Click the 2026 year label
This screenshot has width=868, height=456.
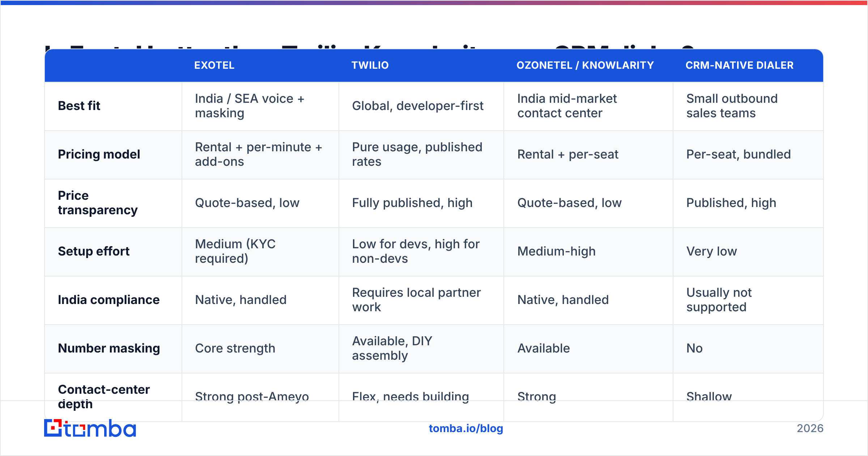(810, 428)
